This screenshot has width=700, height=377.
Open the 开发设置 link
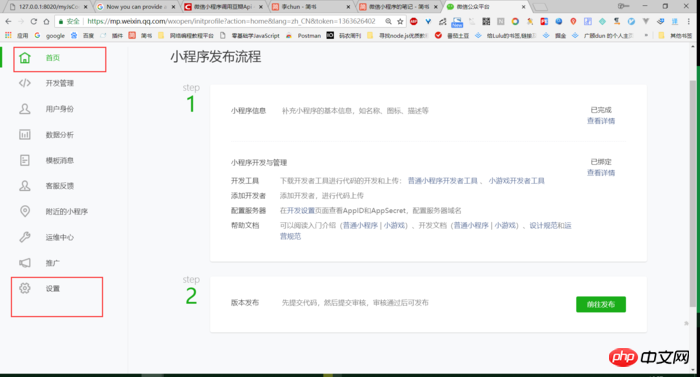coord(301,210)
